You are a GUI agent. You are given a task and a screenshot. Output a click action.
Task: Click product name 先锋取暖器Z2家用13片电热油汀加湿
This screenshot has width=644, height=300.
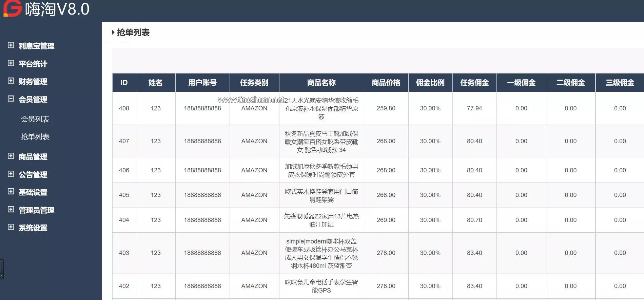click(321, 220)
